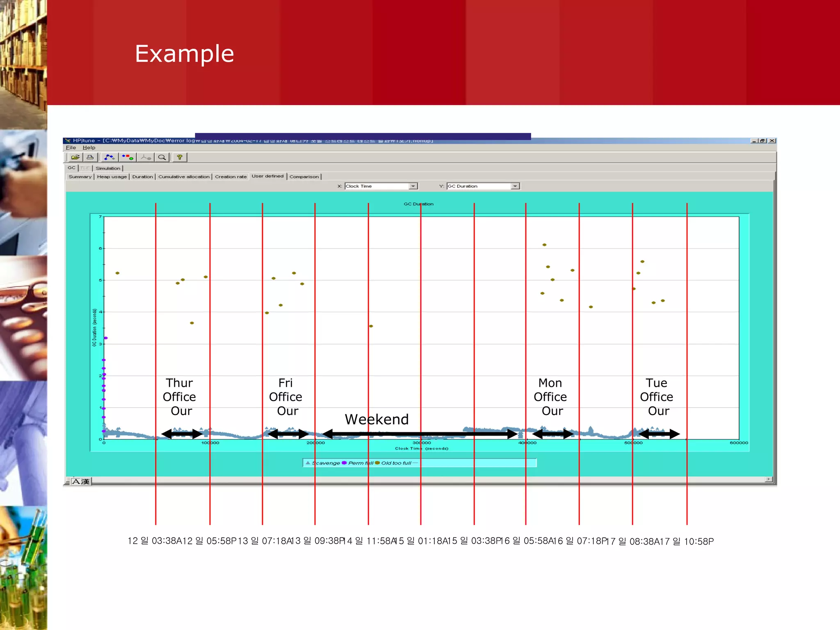Switch to the Heap usage tab
This screenshot has height=630, width=840.
[x=112, y=177]
